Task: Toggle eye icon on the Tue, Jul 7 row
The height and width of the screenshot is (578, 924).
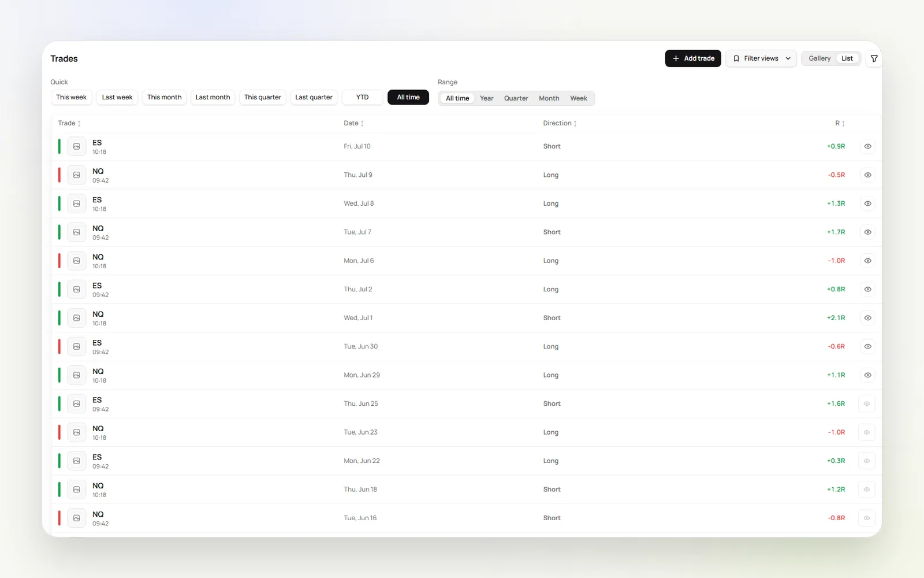Action: click(867, 232)
